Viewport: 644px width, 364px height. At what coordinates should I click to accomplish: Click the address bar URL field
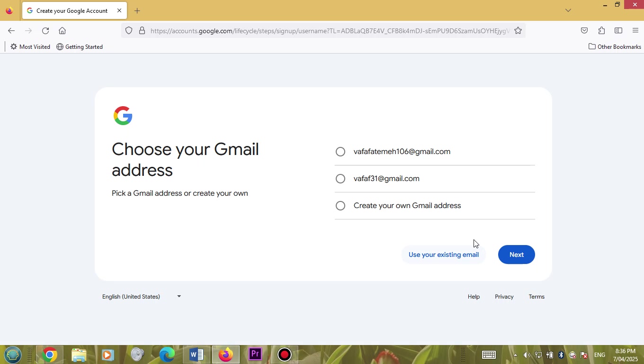(x=330, y=31)
